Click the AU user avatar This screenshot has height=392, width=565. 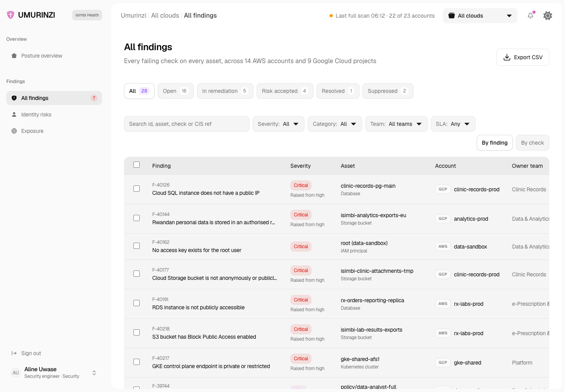pos(16,373)
